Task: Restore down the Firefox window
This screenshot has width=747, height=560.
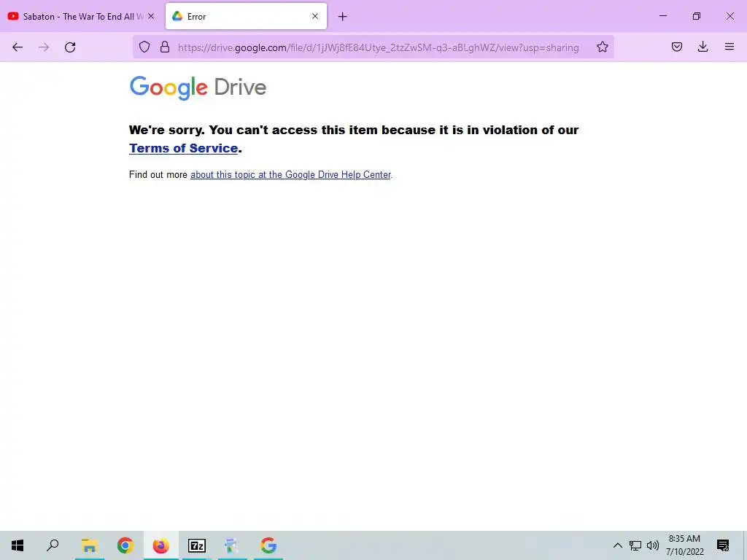Action: [x=697, y=16]
